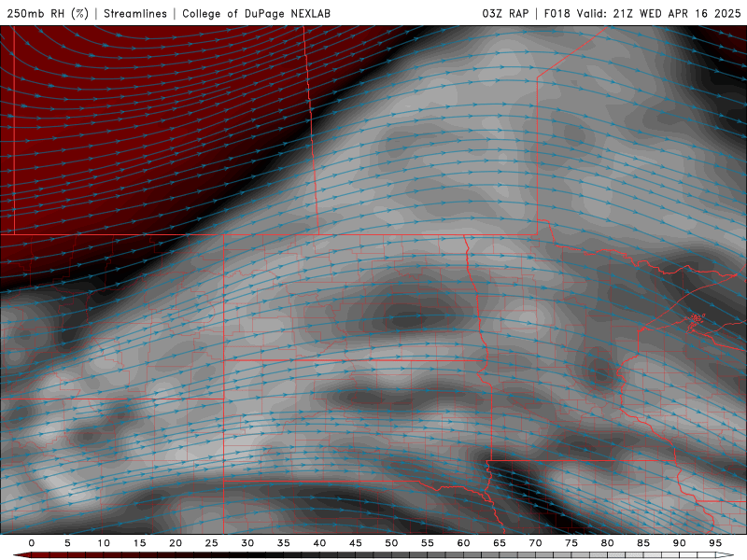Click the '30' colorbar label
This screenshot has height=560, width=747.
coord(247,543)
